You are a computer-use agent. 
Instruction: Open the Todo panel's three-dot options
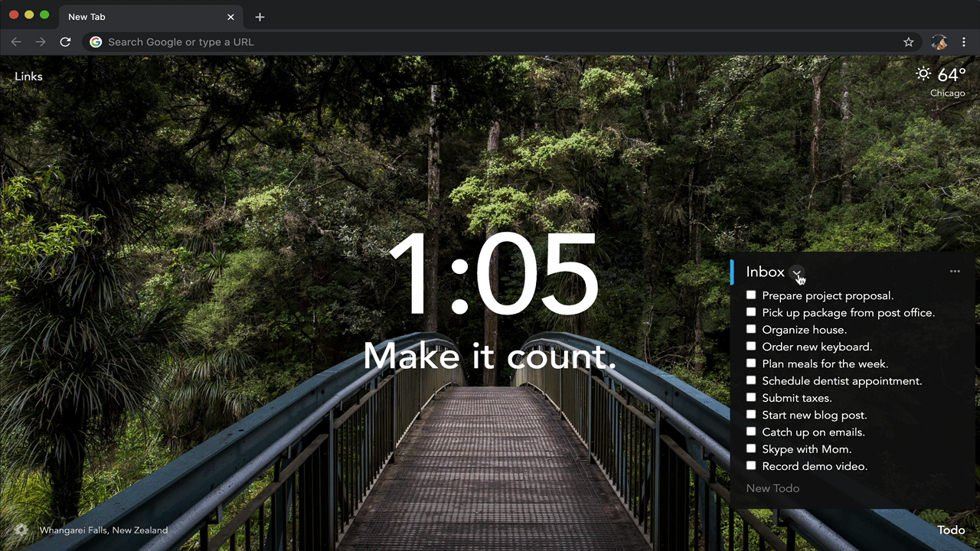pos(955,271)
